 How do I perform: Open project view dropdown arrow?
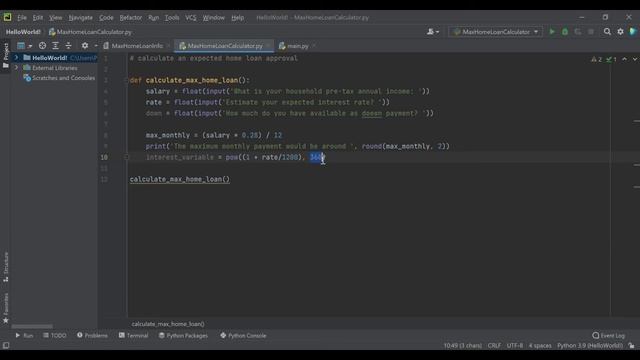(30, 46)
